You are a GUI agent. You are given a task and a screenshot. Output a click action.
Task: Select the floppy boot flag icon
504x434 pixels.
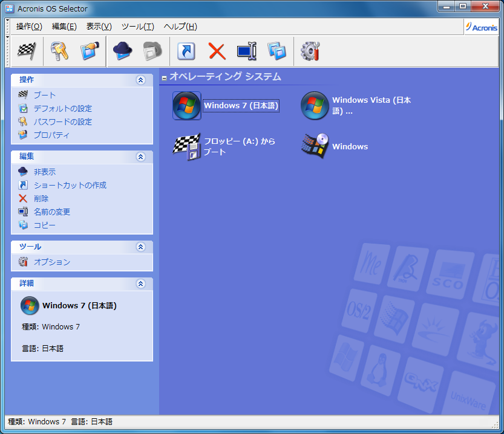(187, 147)
